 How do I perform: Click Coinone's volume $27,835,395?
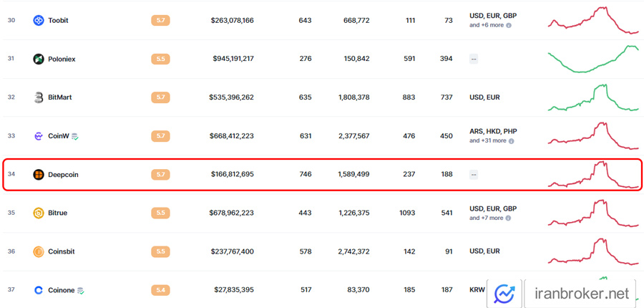(x=234, y=290)
